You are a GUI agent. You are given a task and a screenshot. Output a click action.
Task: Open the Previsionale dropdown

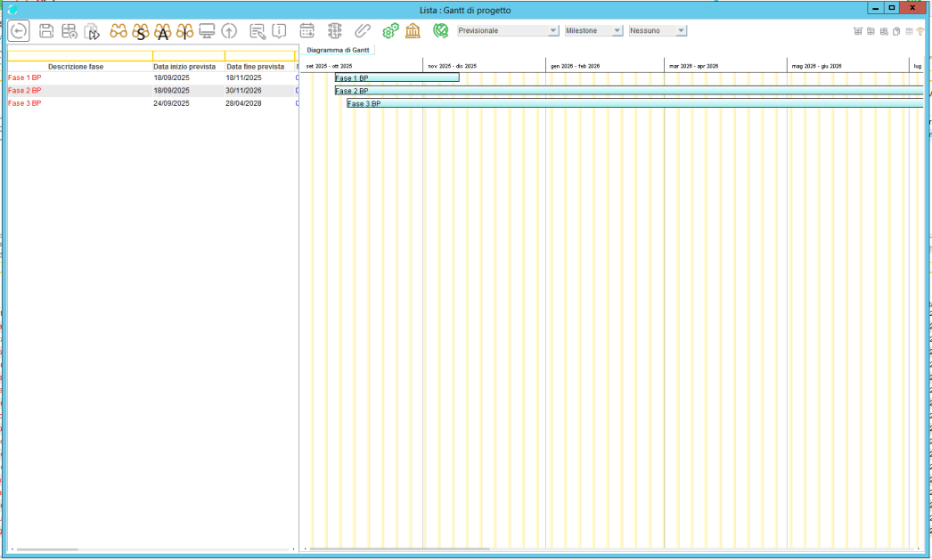pos(508,30)
